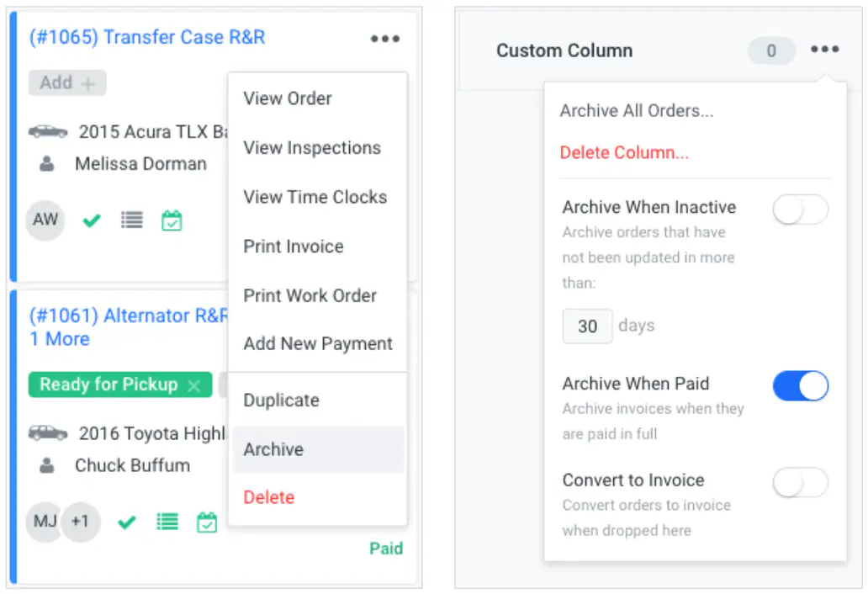Open the task list icon on order #1065

(132, 220)
